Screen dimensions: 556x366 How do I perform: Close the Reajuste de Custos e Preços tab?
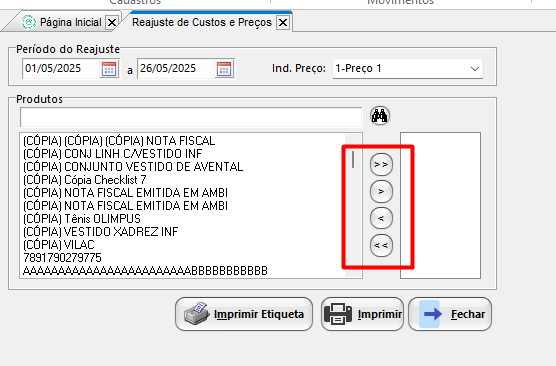coord(283,23)
